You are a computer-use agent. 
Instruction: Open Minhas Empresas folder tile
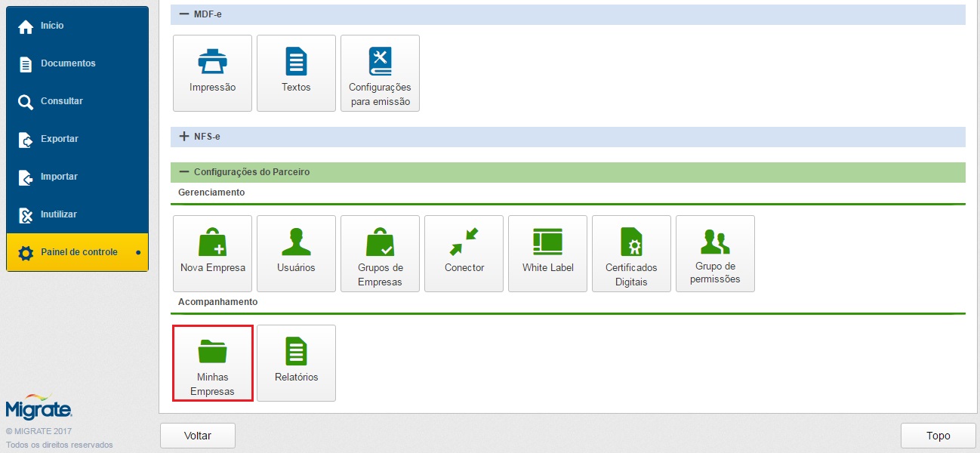[212, 363]
